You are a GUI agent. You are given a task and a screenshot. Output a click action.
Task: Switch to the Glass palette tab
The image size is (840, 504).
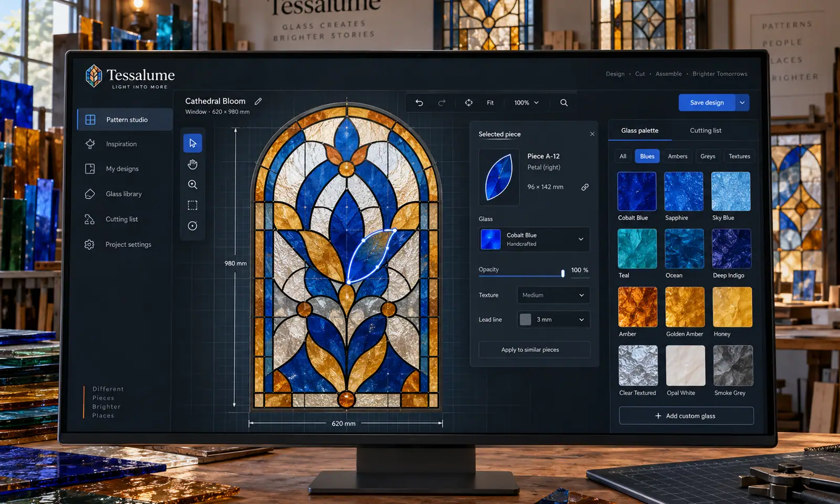click(639, 131)
